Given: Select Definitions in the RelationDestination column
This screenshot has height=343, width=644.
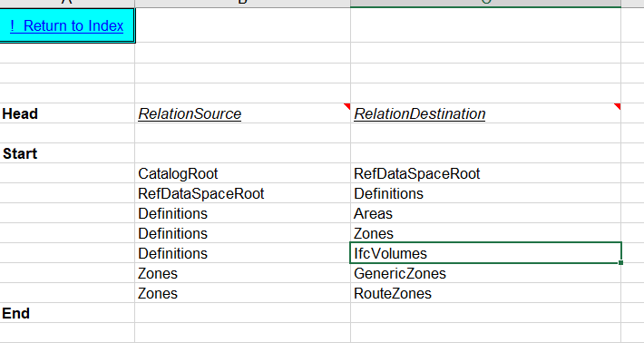Looking at the screenshot, I should pos(485,193).
